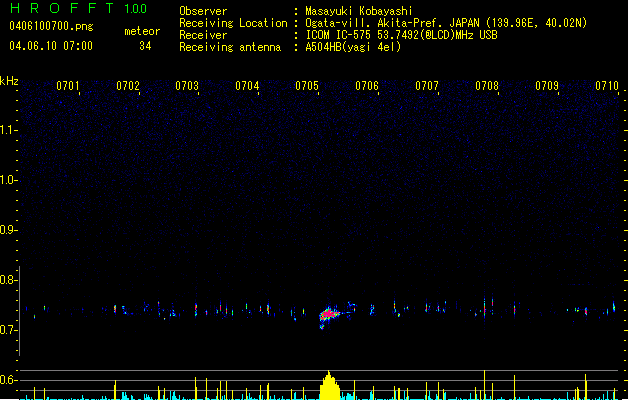Click the 0.9 kHz frequency axis label
629x400 pixels.
8,230
